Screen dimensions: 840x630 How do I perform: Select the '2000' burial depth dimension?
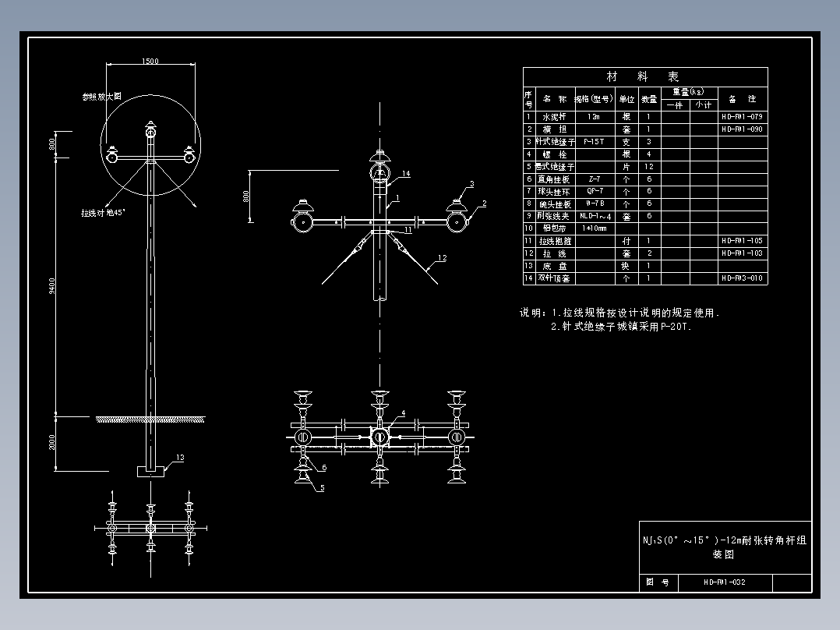(52, 443)
